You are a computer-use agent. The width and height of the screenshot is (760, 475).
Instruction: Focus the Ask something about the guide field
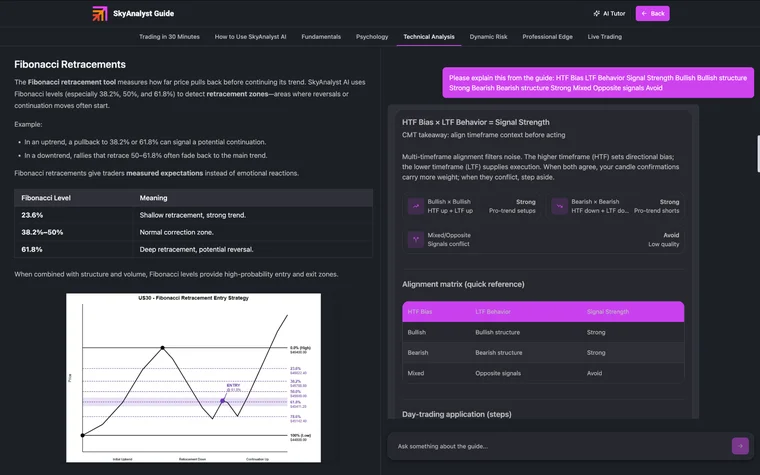point(560,446)
